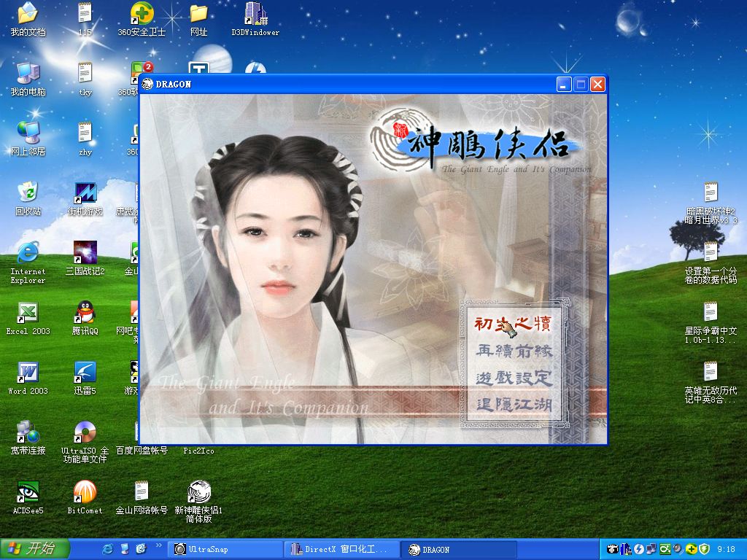Select the 英雄无敌历代记中英8合 file icon

click(711, 383)
